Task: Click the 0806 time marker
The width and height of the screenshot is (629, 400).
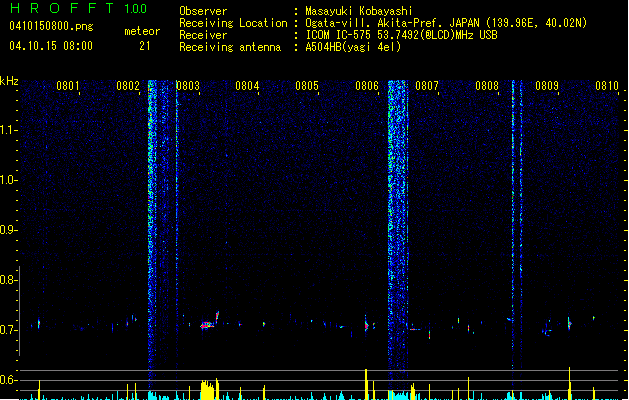Action: (367, 85)
